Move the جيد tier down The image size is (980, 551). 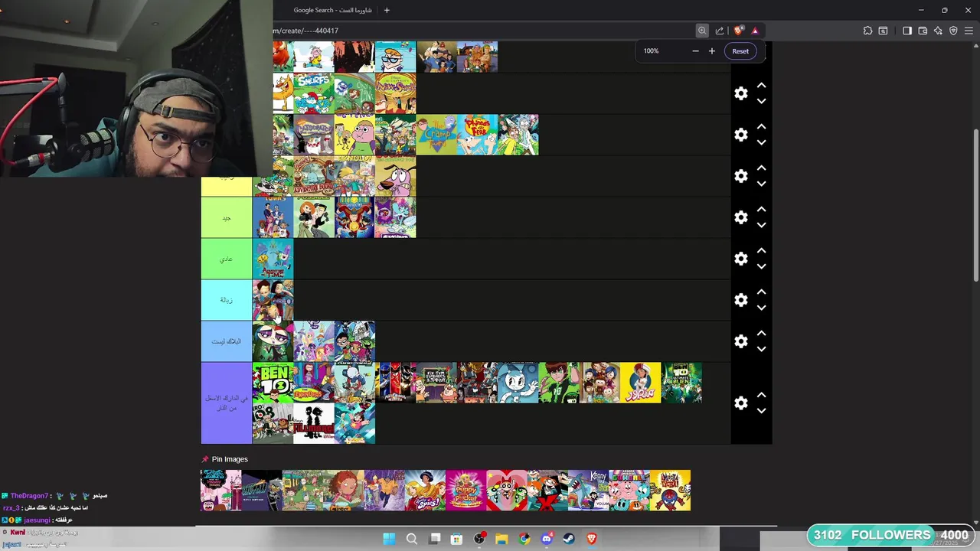761,225
